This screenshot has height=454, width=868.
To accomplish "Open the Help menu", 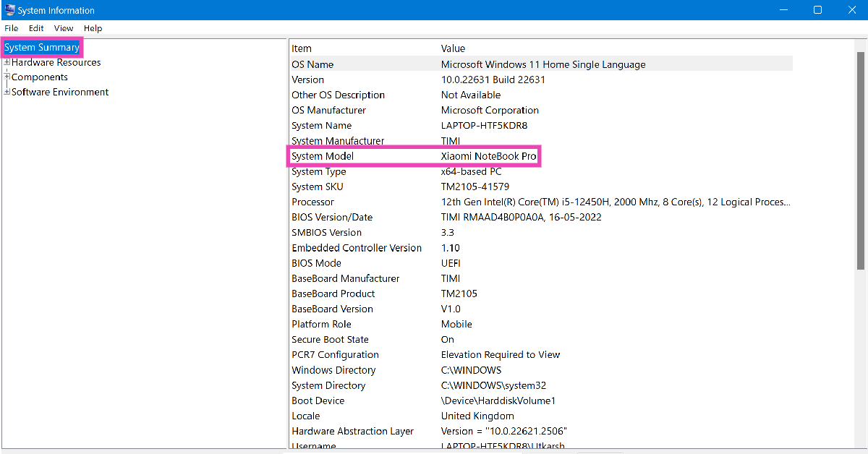I will pos(93,28).
